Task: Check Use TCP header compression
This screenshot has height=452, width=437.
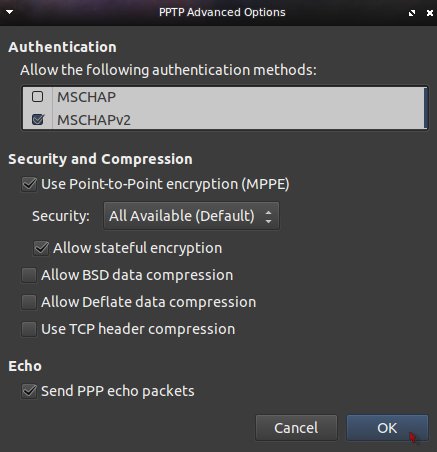Action: tap(29, 329)
